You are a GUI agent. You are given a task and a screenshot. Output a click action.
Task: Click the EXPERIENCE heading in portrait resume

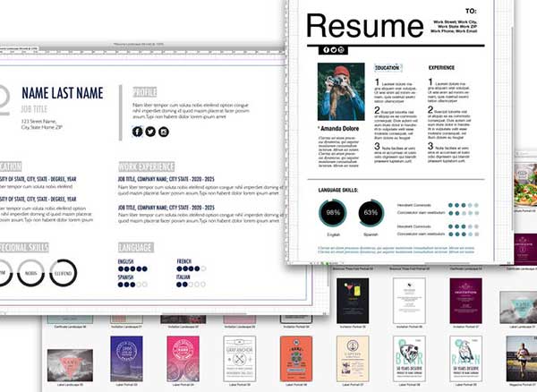[x=441, y=68]
